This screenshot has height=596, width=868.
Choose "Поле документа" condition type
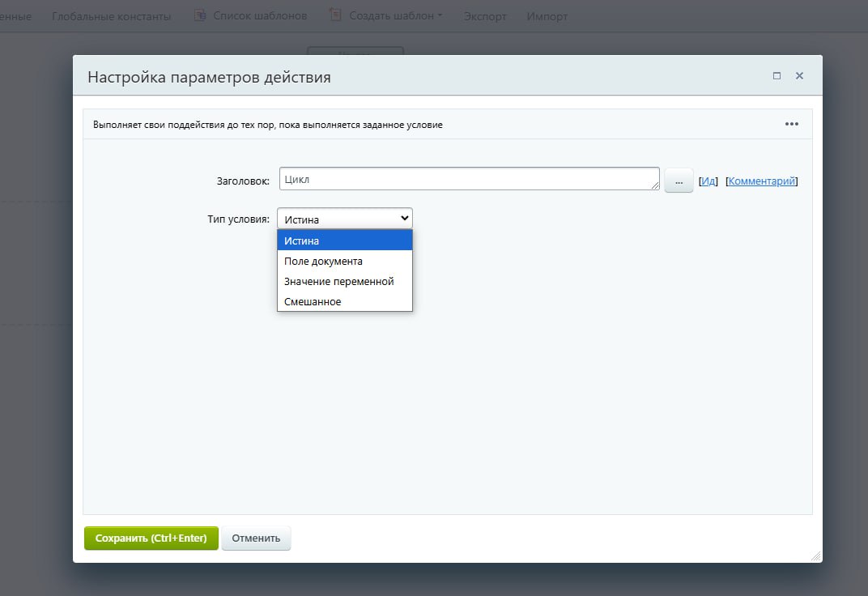tap(344, 262)
